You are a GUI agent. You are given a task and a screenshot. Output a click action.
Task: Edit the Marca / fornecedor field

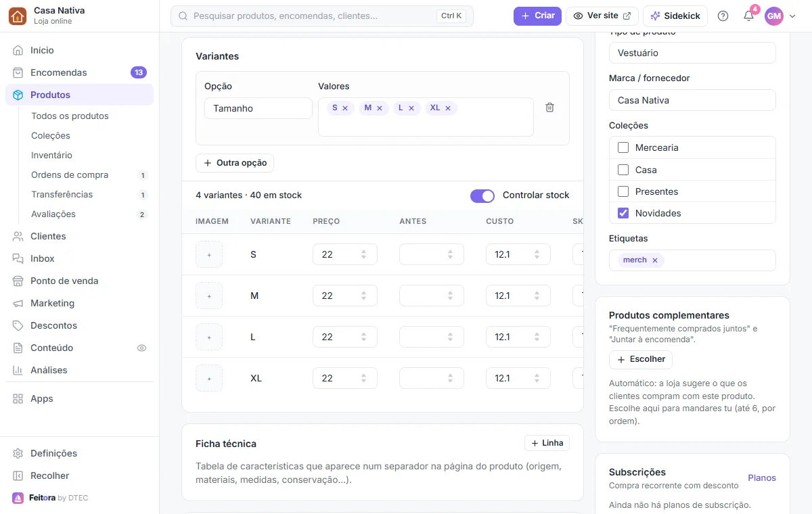tap(692, 100)
